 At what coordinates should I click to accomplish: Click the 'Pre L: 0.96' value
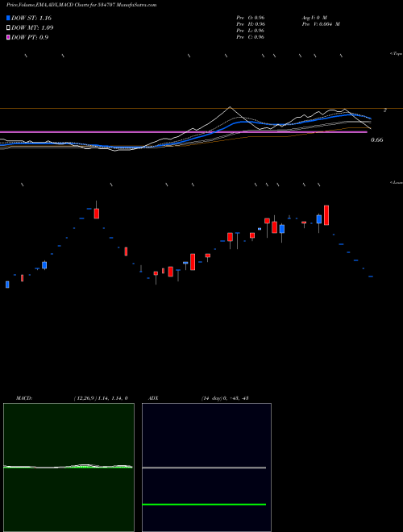(x=251, y=31)
